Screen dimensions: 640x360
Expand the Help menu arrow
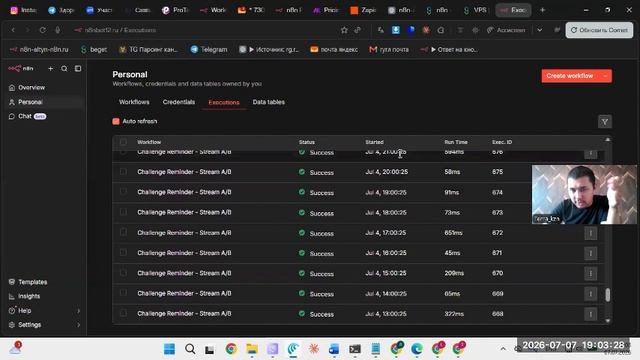click(x=78, y=311)
